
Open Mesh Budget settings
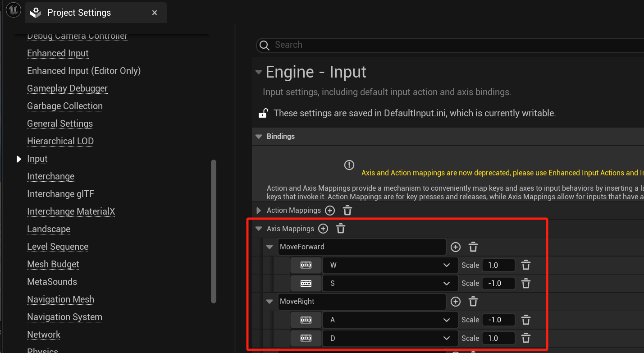click(x=53, y=264)
